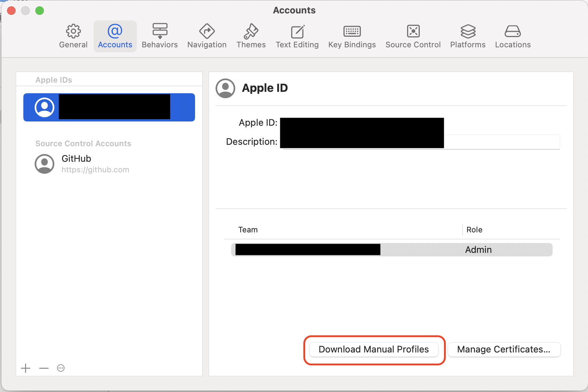This screenshot has height=392, width=588.
Task: Open the Platforms stack icon
Action: 468,31
